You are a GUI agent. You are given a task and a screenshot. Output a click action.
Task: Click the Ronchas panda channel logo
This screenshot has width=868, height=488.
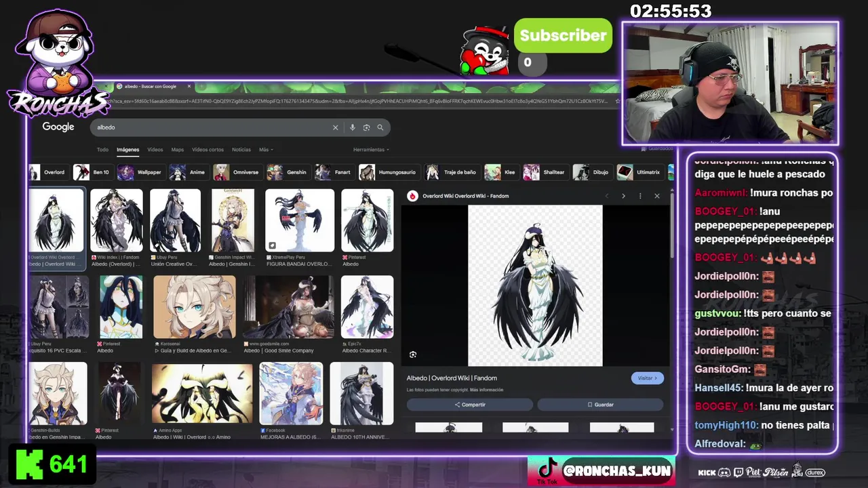(57, 62)
